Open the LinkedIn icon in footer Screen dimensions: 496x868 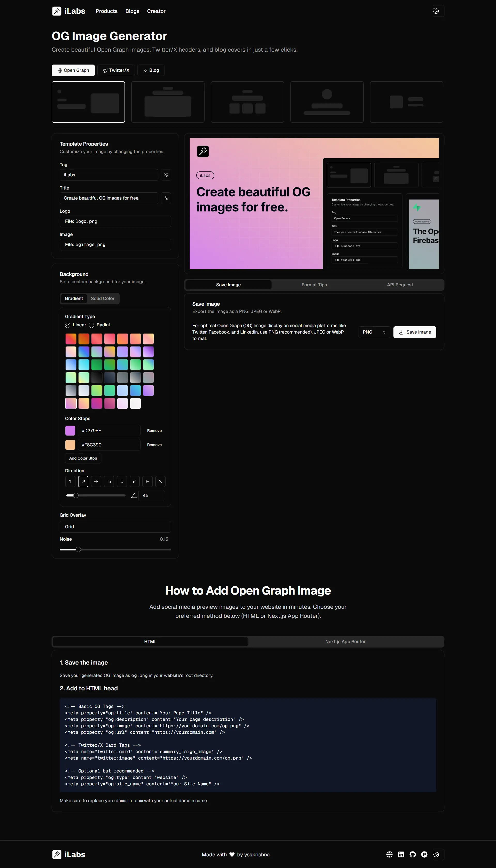[x=401, y=854]
